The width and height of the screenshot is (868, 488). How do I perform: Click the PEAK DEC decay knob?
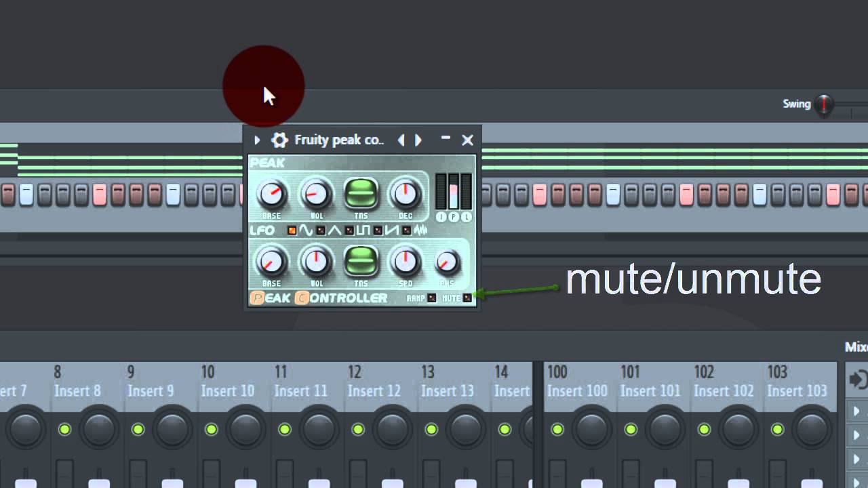click(x=405, y=195)
